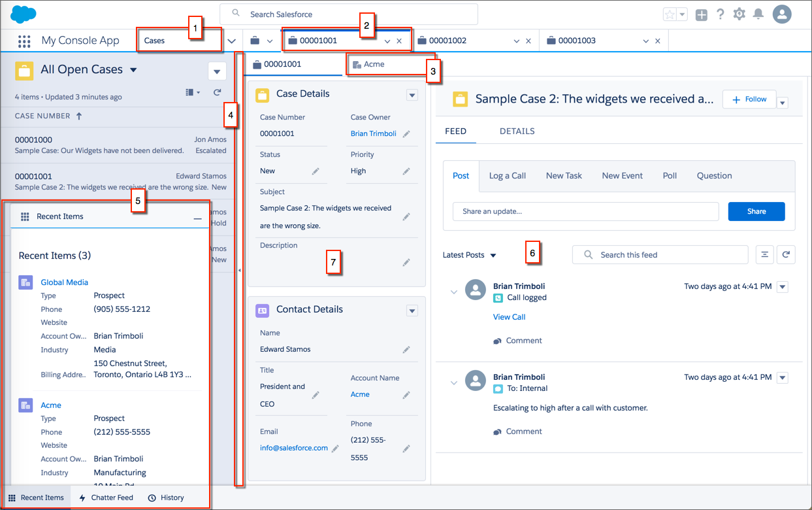Open the Help question mark icon

coord(720,14)
